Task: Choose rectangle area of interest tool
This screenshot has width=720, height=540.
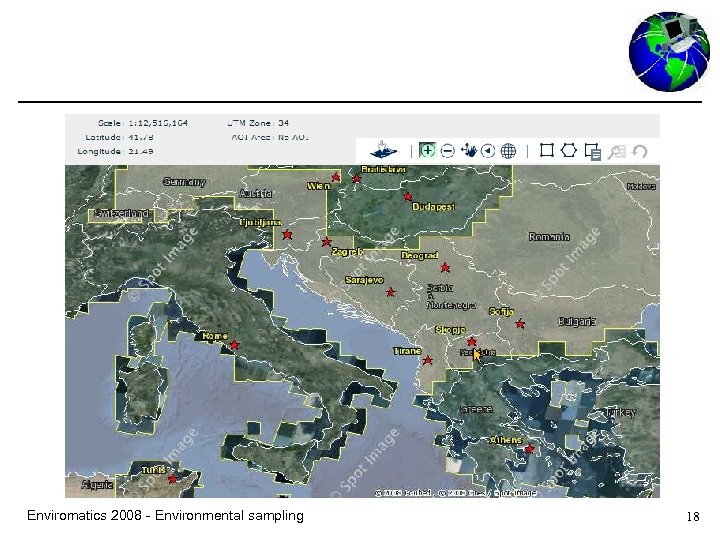Action: click(546, 150)
